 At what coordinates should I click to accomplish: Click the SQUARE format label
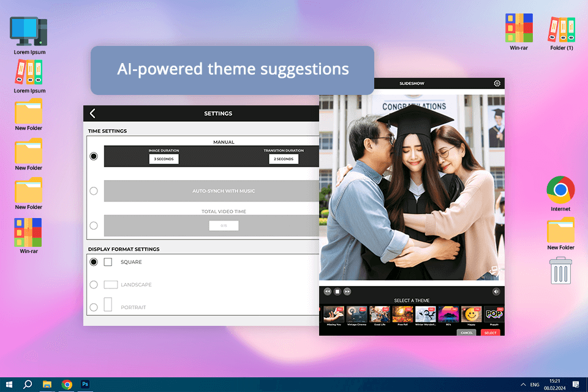[131, 262]
